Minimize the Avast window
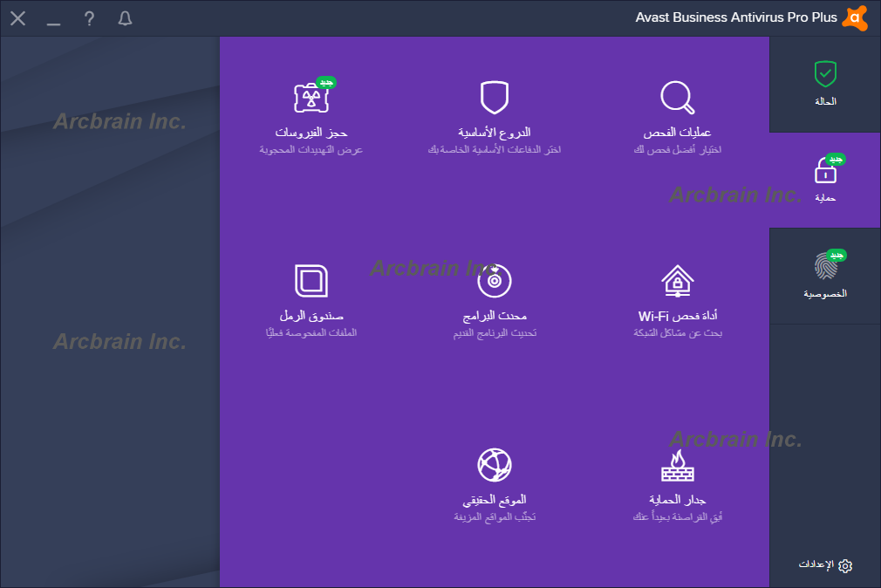Viewport: 881px width, 588px height. click(x=53, y=24)
